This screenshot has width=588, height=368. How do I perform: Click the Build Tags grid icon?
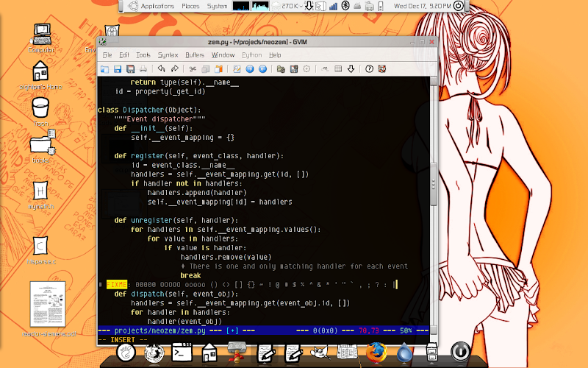(338, 69)
